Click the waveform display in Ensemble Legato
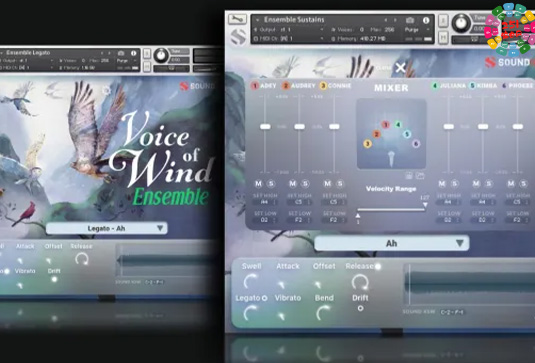 (167, 261)
